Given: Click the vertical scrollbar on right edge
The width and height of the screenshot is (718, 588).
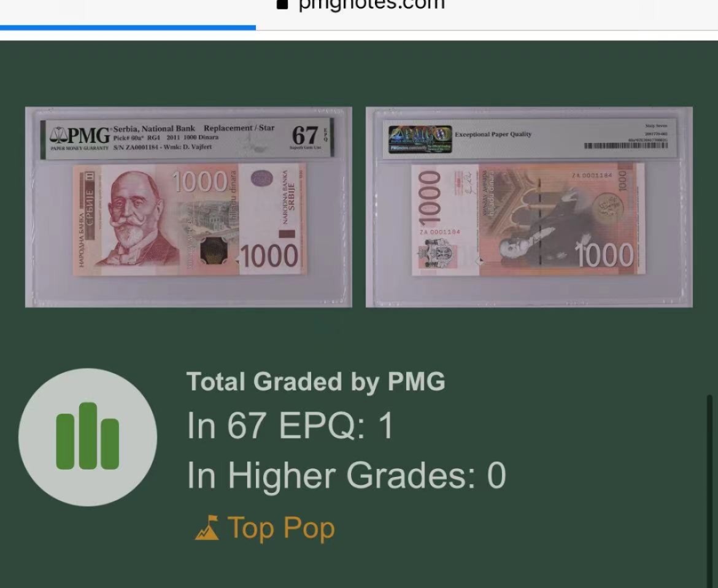Looking at the screenshot, I should (x=709, y=490).
